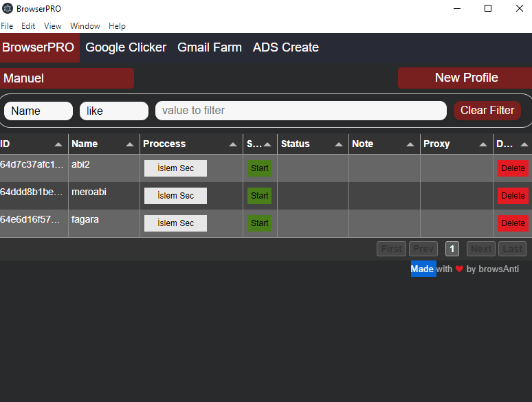532x402 pixels.
Task: Focus the value to filter input
Action: (x=301, y=111)
